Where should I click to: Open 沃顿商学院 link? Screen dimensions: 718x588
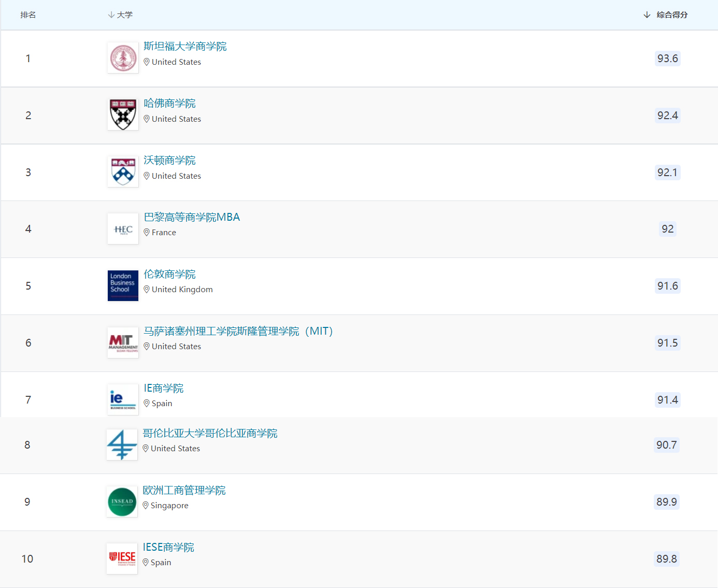click(x=169, y=160)
